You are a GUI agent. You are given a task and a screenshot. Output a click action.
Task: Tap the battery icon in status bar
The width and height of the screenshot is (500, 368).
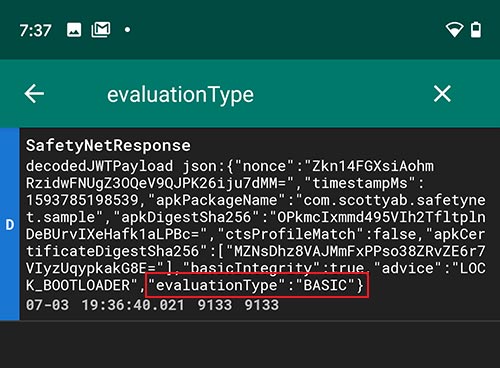tap(476, 30)
